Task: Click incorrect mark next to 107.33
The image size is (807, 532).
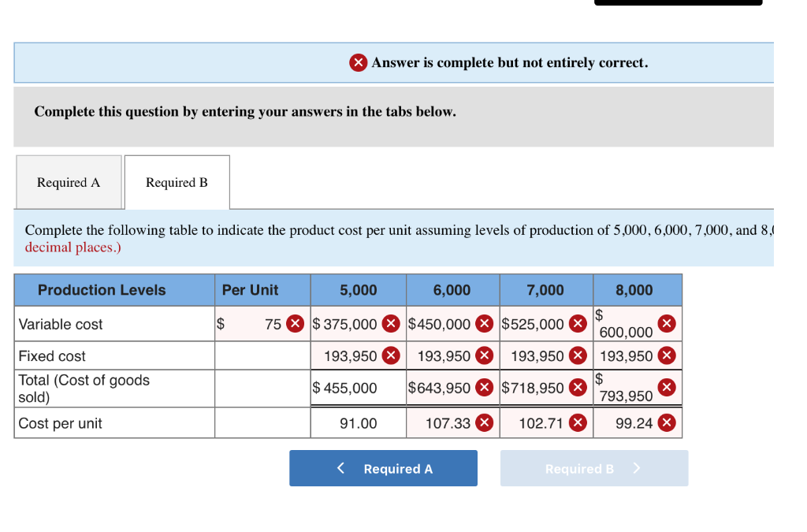Action: [485, 423]
